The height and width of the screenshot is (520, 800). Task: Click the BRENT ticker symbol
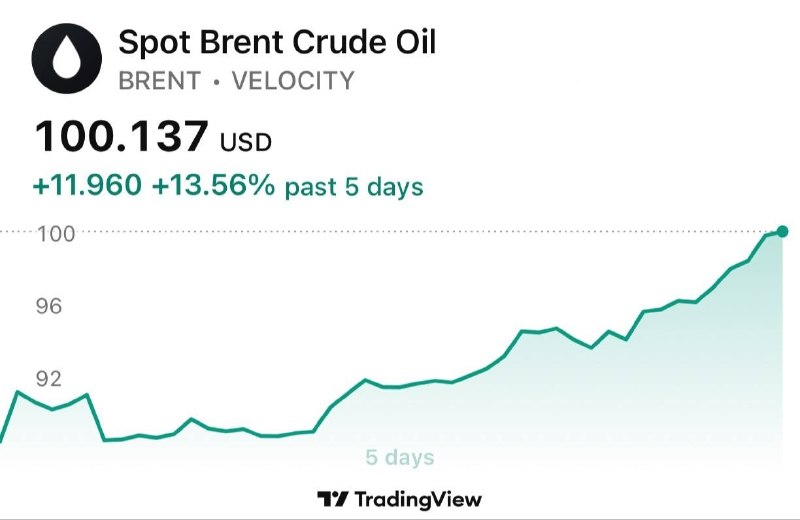(x=160, y=81)
